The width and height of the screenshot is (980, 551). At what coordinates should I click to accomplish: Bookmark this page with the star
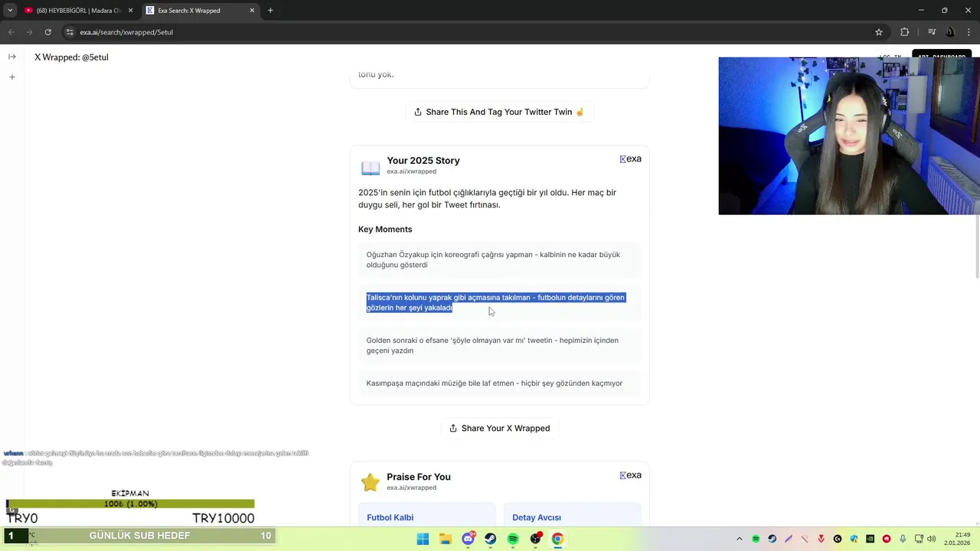click(x=879, y=32)
